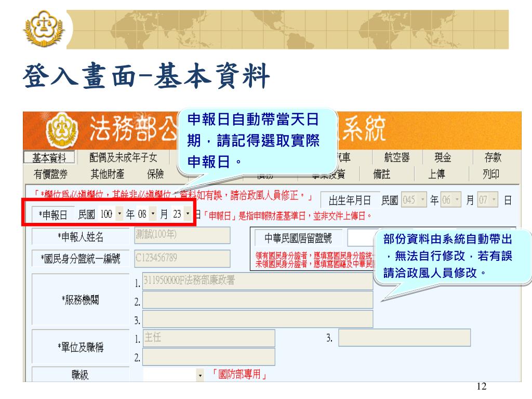532x399 pixels.
Task: Open the 現金 tab
Action: click(443, 157)
